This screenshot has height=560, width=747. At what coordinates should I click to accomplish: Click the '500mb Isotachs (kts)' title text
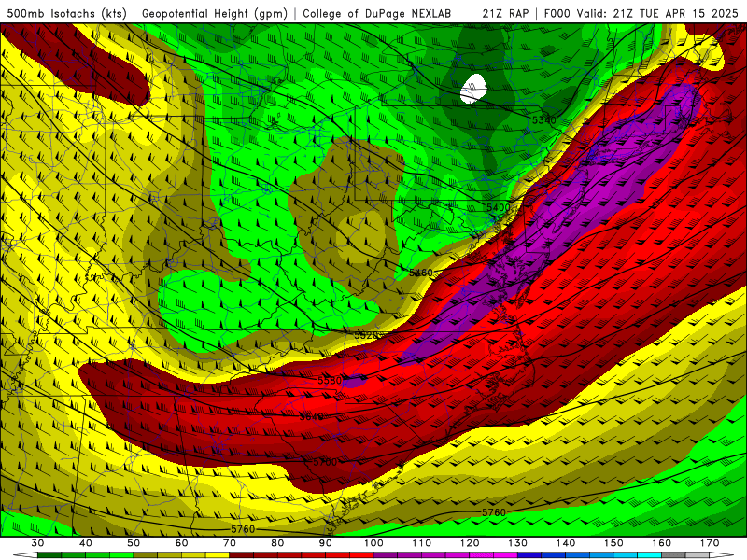coord(66,13)
